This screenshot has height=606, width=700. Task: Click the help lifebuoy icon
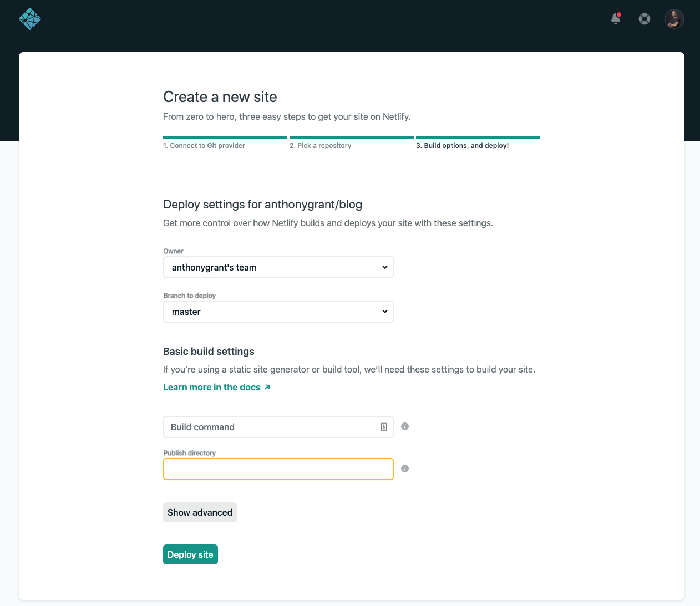click(x=644, y=18)
